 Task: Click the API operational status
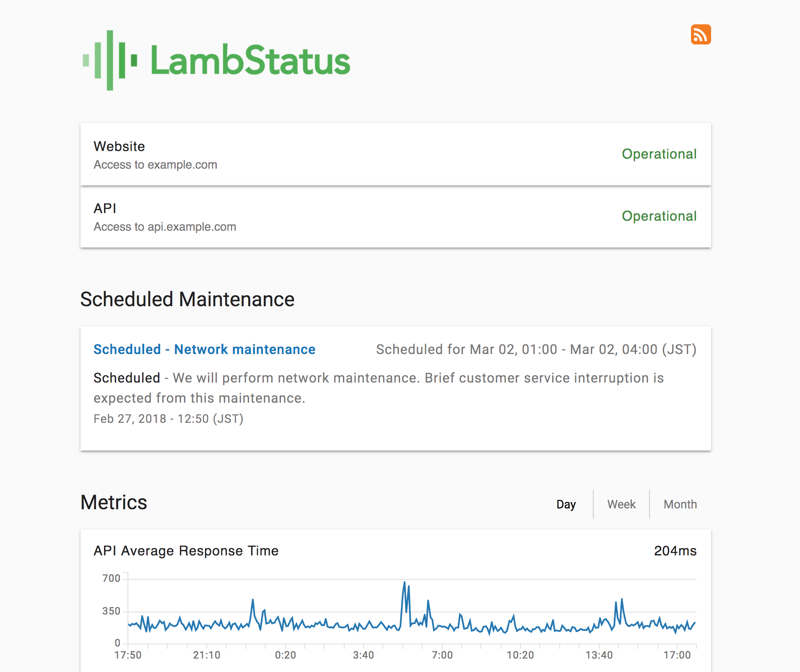[659, 216]
